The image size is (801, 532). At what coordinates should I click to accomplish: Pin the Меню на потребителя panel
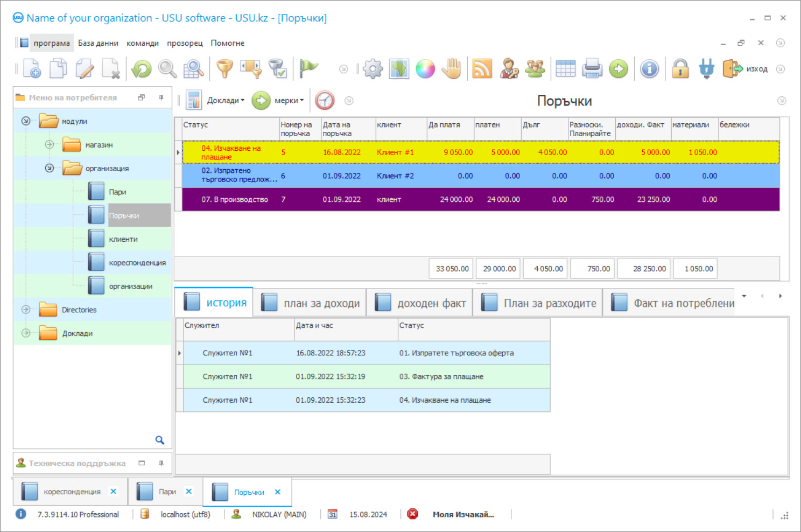pos(161,97)
